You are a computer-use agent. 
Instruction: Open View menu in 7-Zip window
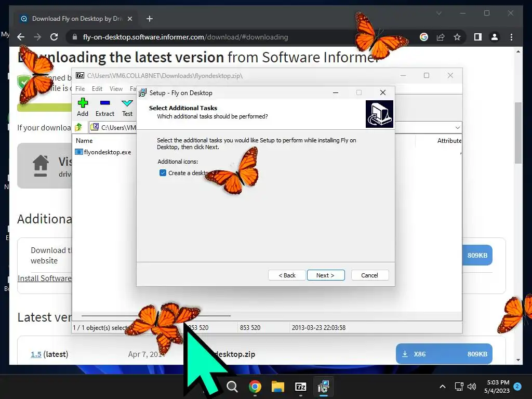[116, 88]
